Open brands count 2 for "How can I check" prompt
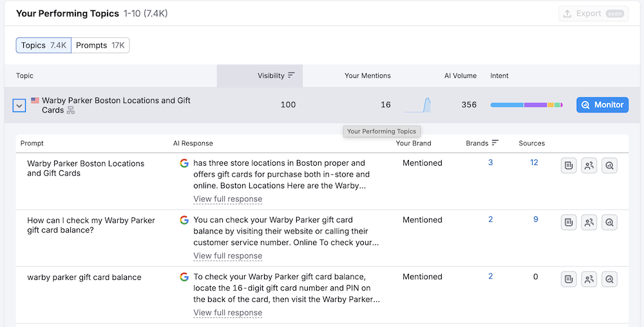644x327 pixels. pyautogui.click(x=490, y=219)
